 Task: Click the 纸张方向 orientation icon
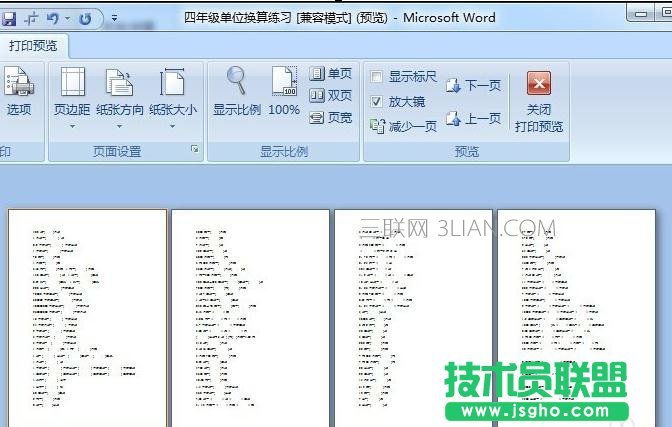click(x=119, y=81)
